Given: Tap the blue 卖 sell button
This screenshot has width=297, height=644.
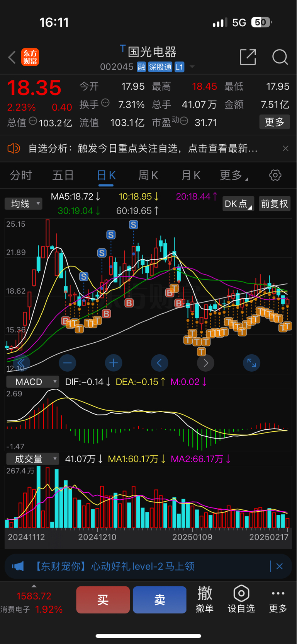Looking at the screenshot, I should 160,600.
